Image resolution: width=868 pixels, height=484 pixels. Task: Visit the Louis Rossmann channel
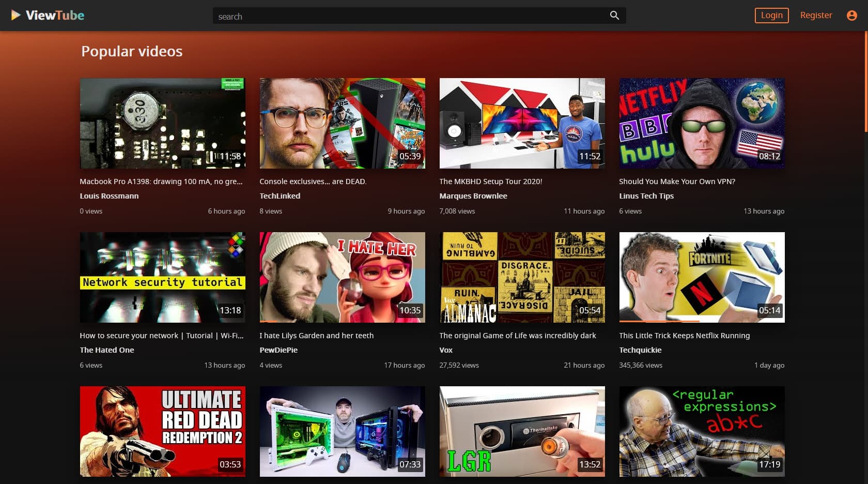pyautogui.click(x=109, y=195)
